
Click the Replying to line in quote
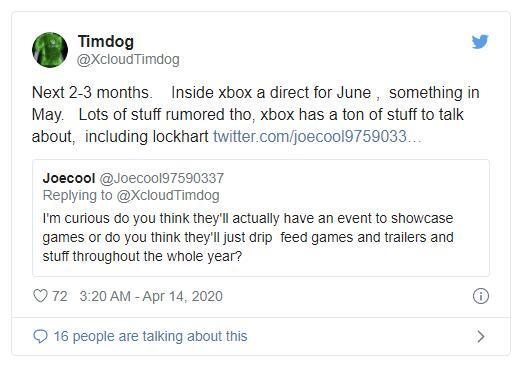coord(131,195)
